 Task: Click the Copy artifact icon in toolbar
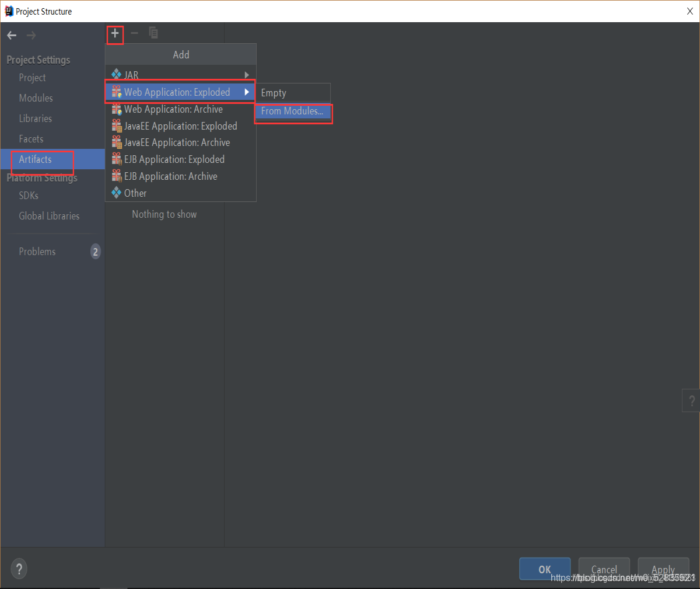[153, 33]
